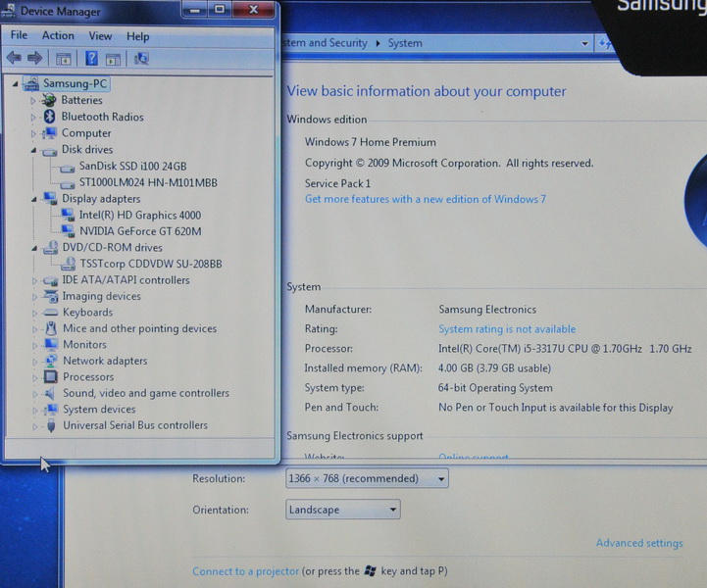Click Show/Hide console tree toolbar icon
This screenshot has height=588, width=707.
63,59
